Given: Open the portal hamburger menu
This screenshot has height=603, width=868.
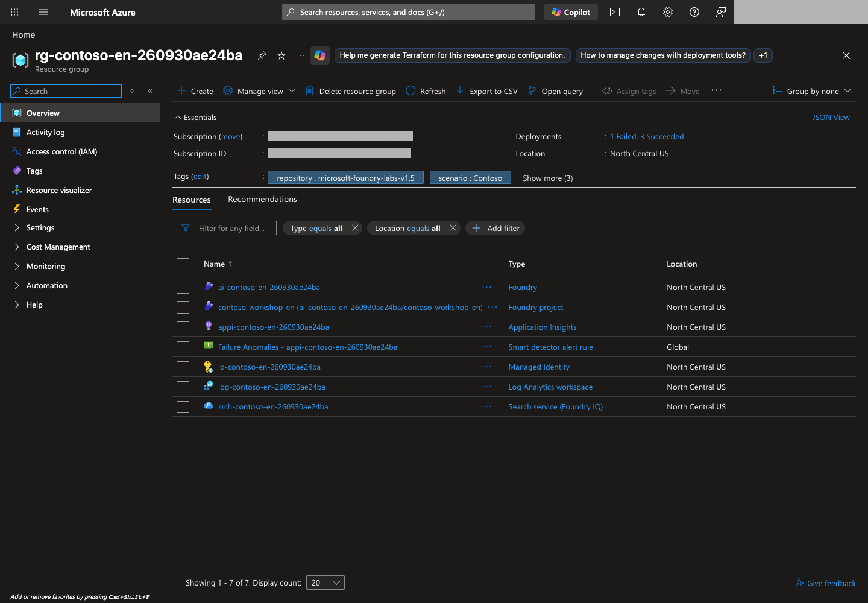Looking at the screenshot, I should coord(43,12).
